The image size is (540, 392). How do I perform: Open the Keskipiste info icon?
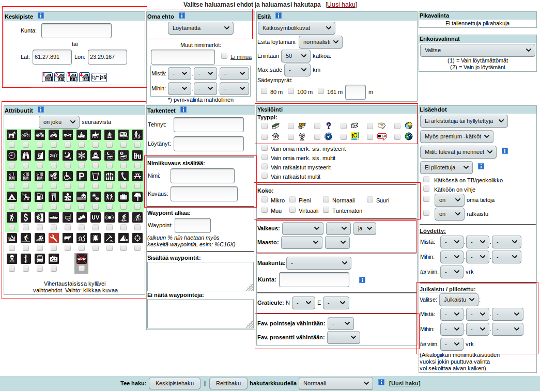pyautogui.click(x=41, y=15)
